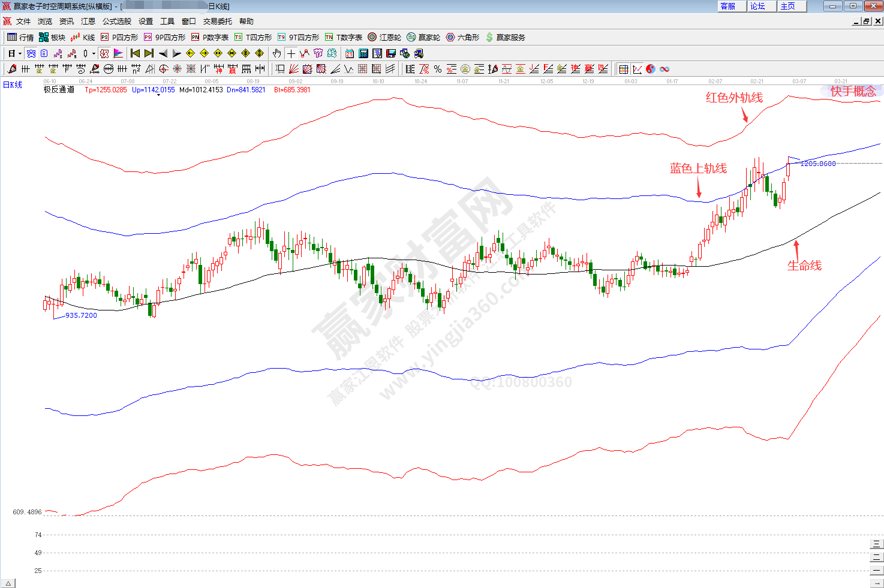Open the 日 period dropdown

(14, 53)
